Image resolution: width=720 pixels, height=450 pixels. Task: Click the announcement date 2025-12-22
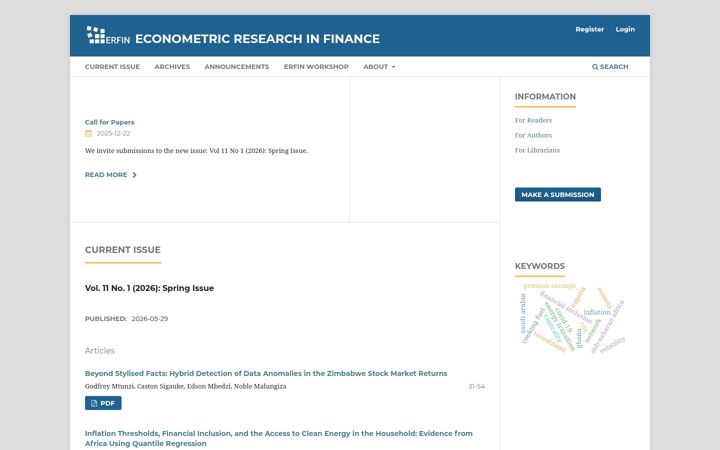point(113,133)
